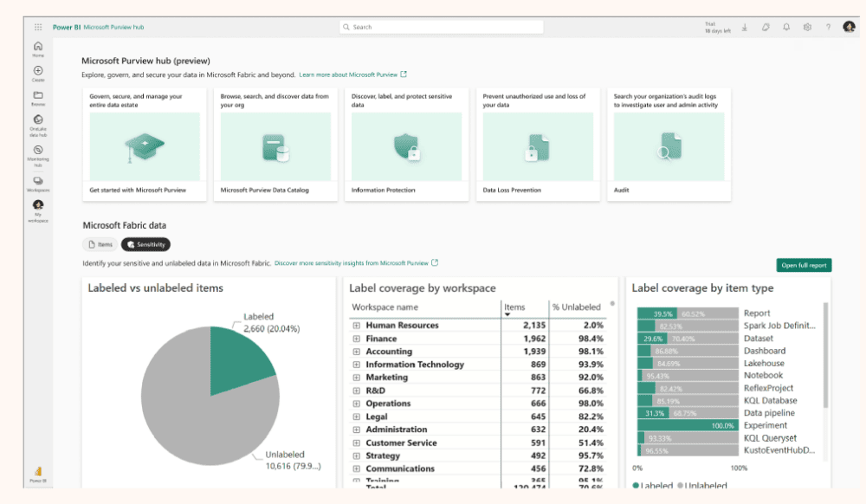Open Learn more about Microsoft Purview link
The height and width of the screenshot is (504, 866).
click(348, 74)
